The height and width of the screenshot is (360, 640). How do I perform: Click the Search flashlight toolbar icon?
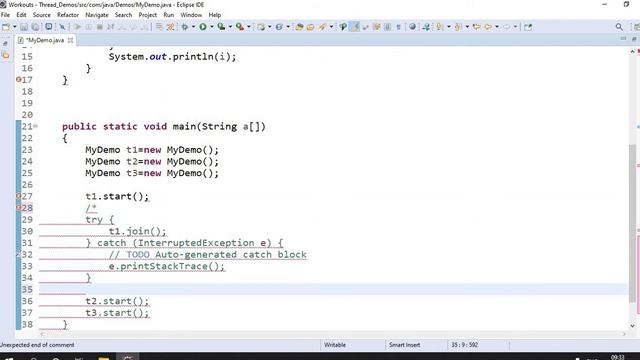(322, 27)
